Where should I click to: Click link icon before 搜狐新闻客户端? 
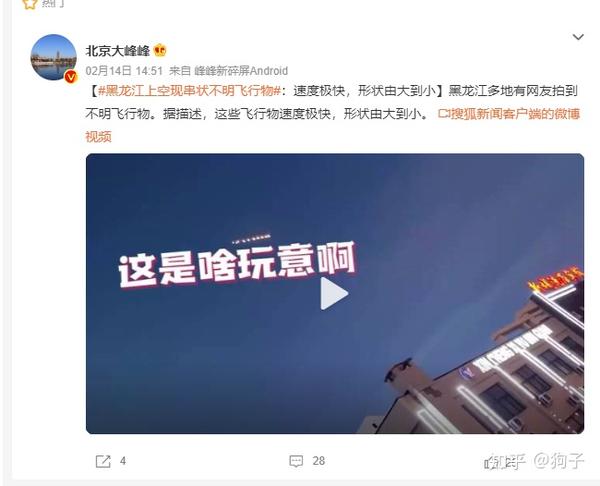443,114
